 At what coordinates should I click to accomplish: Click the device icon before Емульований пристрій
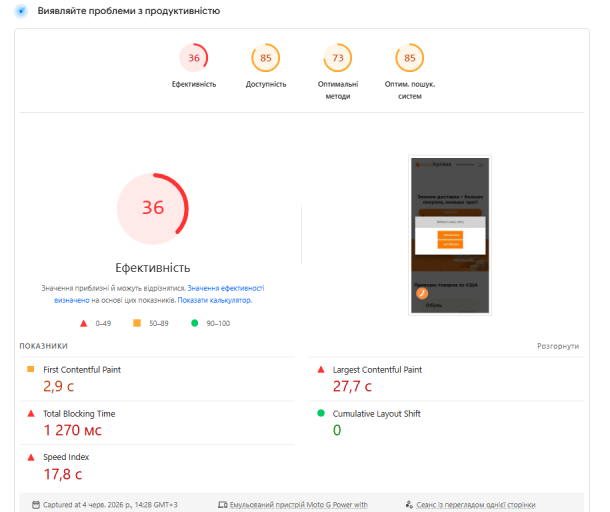point(223,505)
